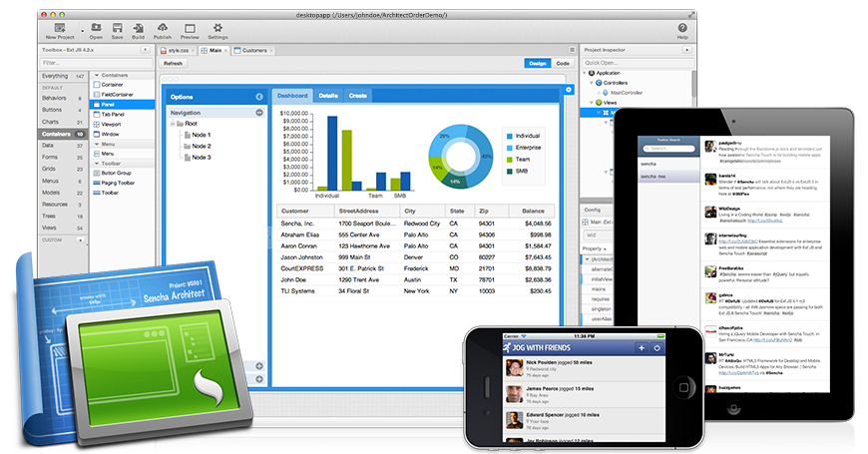
Task: Switch to Code view
Action: (563, 63)
